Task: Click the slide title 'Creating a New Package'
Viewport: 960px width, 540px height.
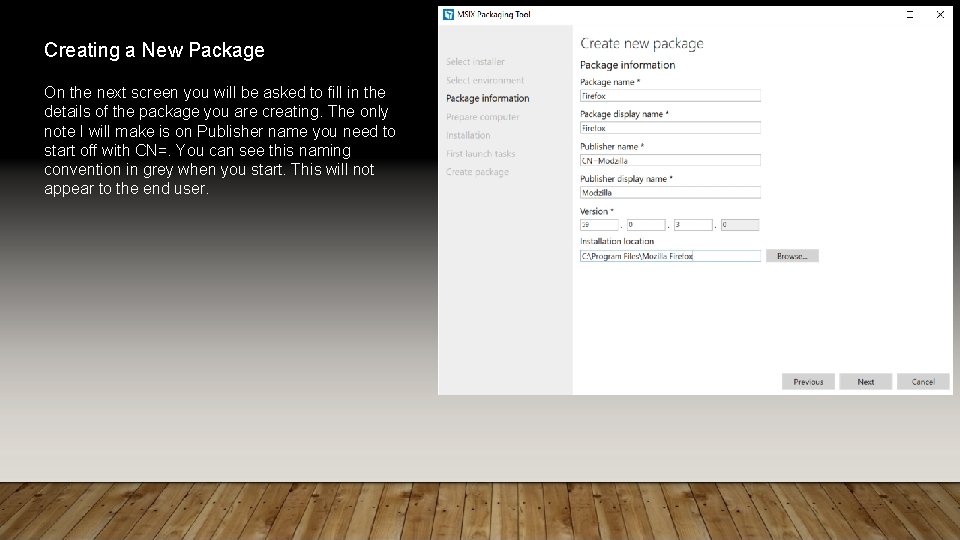Action: point(154,50)
